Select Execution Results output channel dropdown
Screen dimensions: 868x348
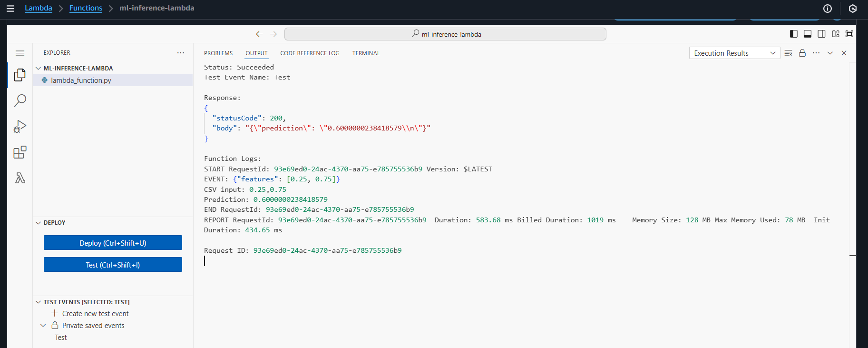pos(734,53)
